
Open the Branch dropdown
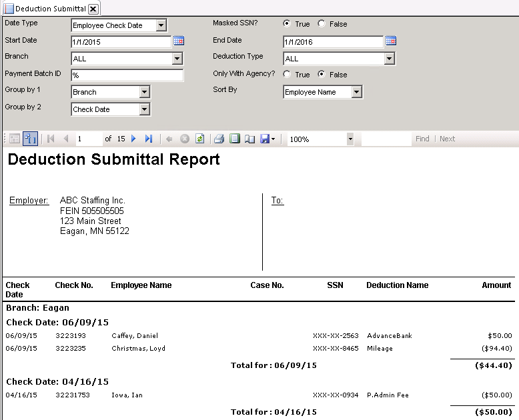[x=177, y=59]
